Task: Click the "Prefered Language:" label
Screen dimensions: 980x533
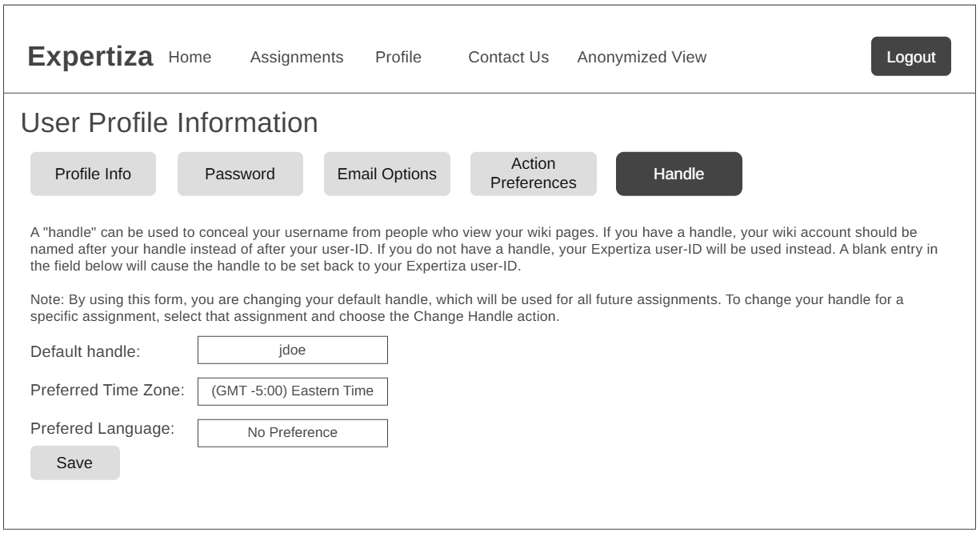Action: click(x=102, y=428)
